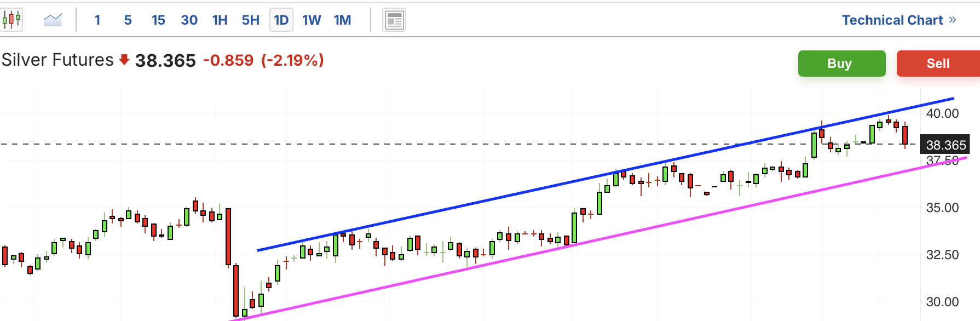Select the candlestick chart type icon
This screenshot has width=980, height=321.
point(11,20)
